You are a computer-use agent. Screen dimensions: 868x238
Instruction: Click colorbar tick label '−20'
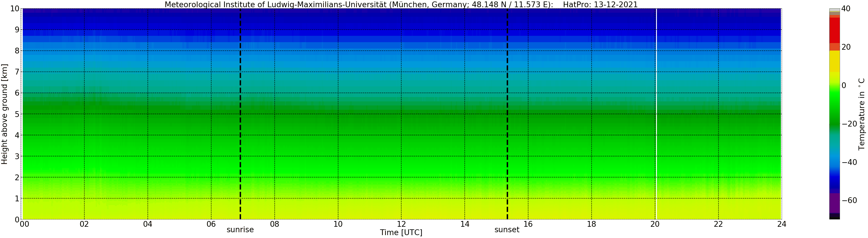click(x=849, y=124)
